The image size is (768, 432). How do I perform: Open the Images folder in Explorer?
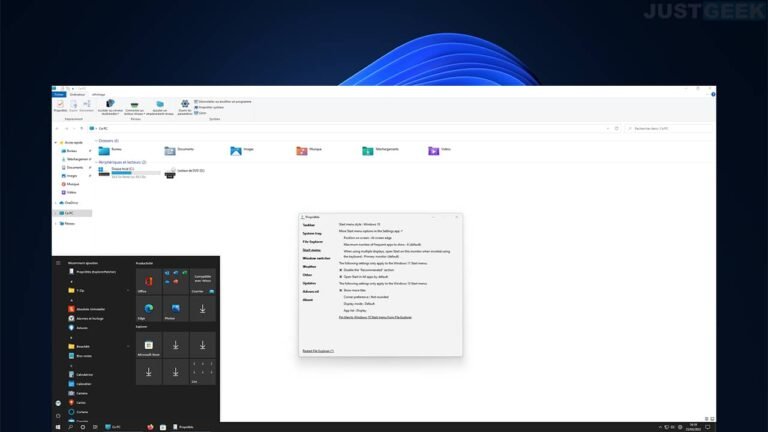pyautogui.click(x=235, y=151)
